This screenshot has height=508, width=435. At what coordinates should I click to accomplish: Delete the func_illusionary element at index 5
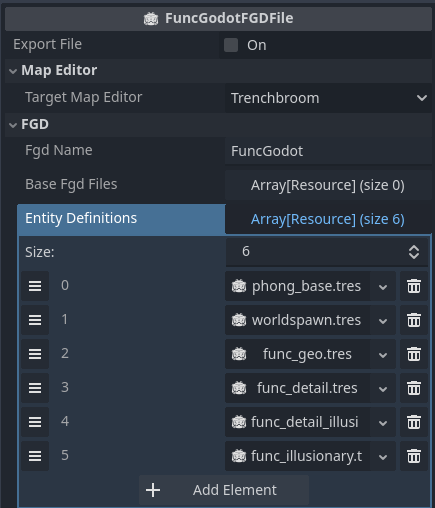(414, 456)
